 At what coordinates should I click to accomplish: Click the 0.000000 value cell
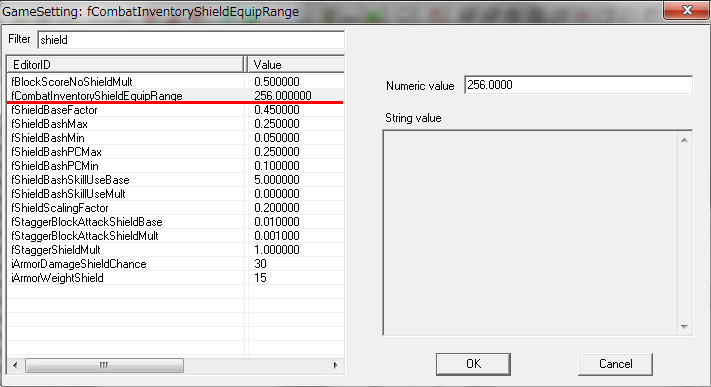(277, 194)
